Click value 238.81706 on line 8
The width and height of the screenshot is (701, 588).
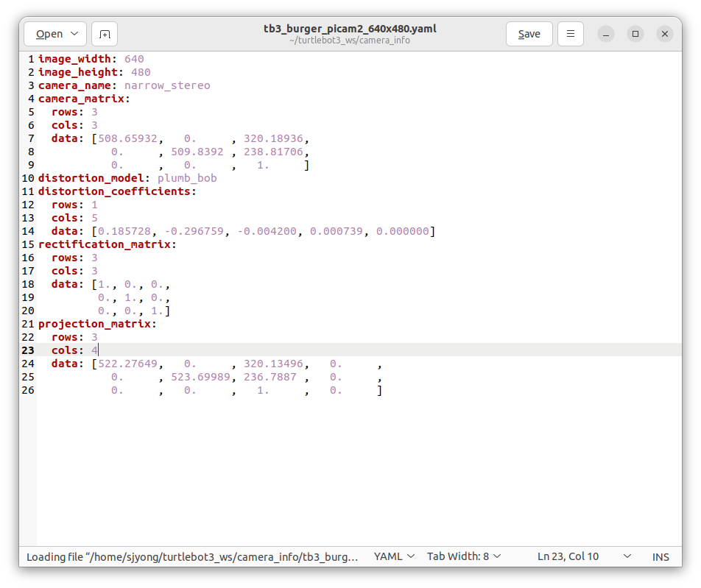tap(273, 152)
